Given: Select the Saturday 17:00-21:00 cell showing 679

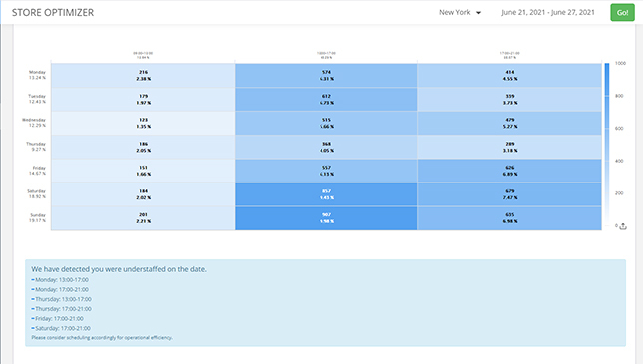Looking at the screenshot, I should (510, 194).
